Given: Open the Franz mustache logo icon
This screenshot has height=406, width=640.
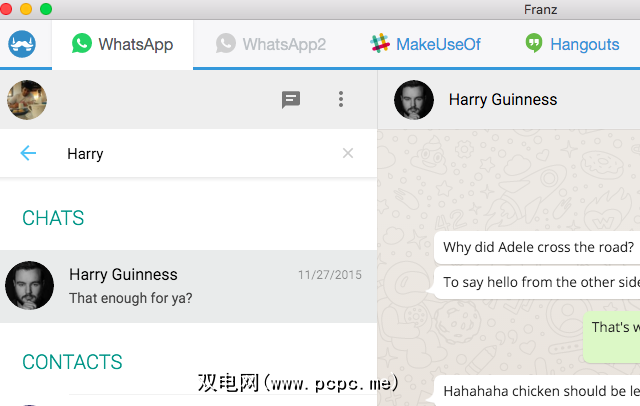Looking at the screenshot, I should [22, 44].
